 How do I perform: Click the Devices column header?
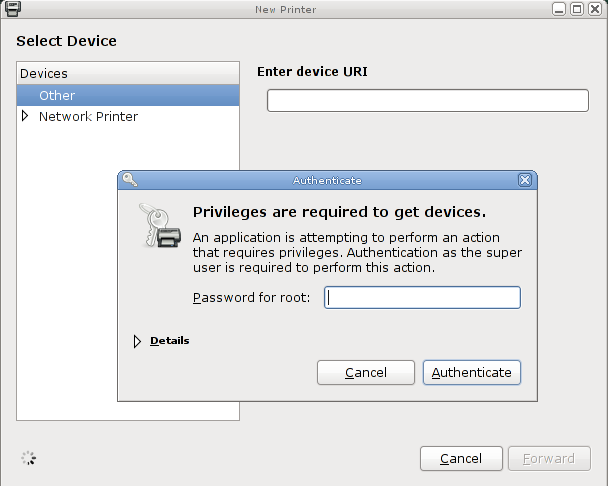128,73
